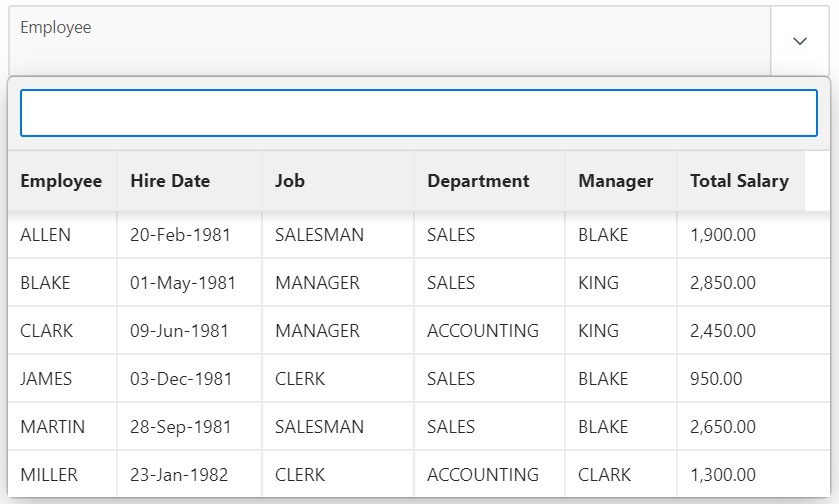Screen dimensions: 839x504
Task: Click the Manager column header
Action: [615, 181]
